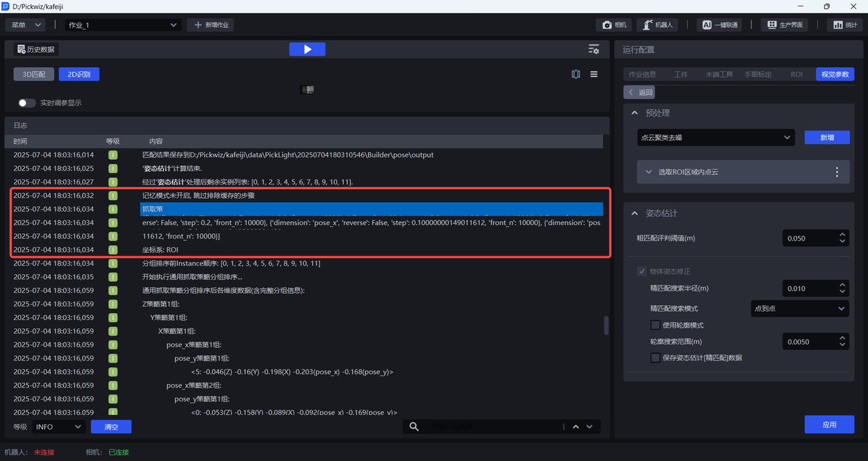Open the hamburger menu in view panel
The image size is (868, 461).
pos(593,75)
